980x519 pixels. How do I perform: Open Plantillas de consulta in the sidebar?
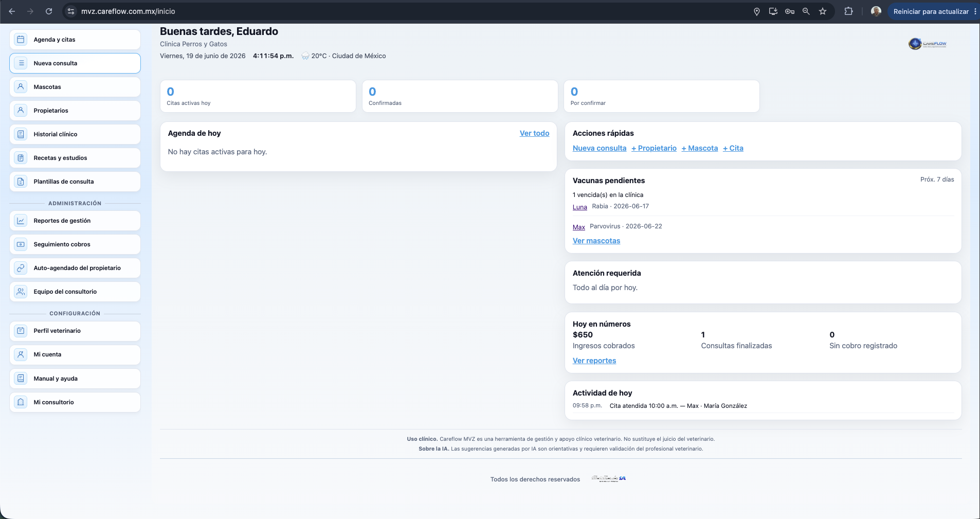(75, 182)
